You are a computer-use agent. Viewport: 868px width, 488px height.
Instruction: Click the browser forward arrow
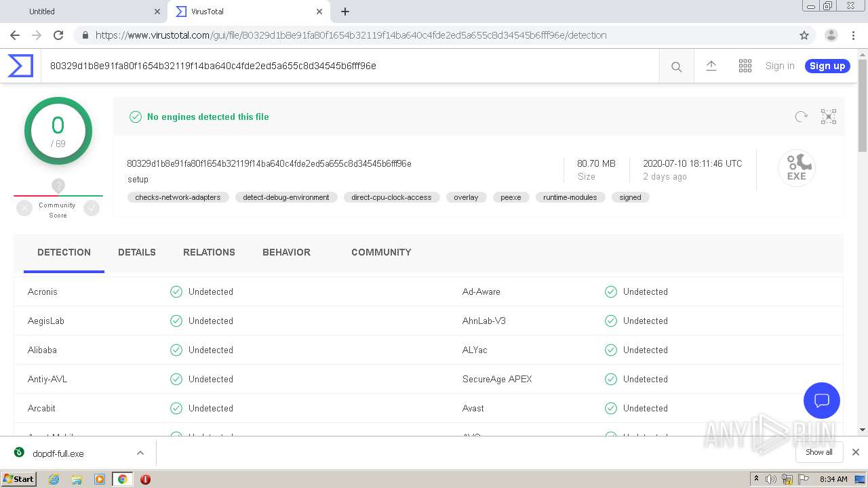[x=37, y=35]
